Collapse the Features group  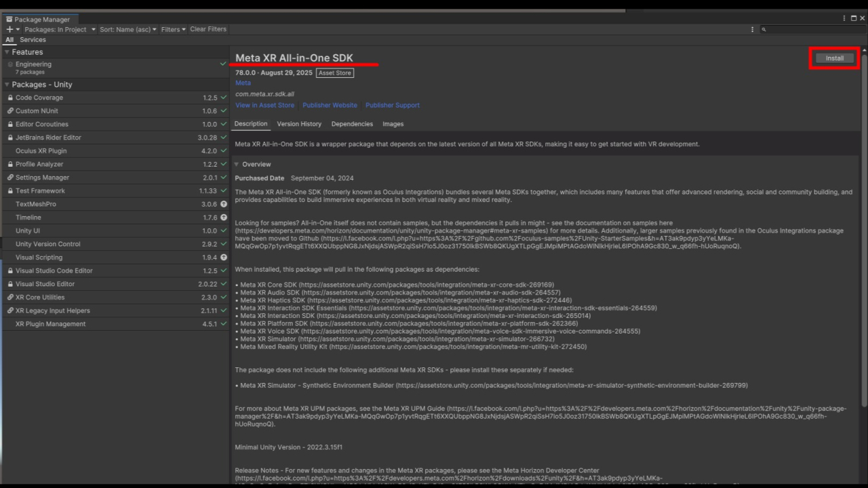pyautogui.click(x=7, y=52)
